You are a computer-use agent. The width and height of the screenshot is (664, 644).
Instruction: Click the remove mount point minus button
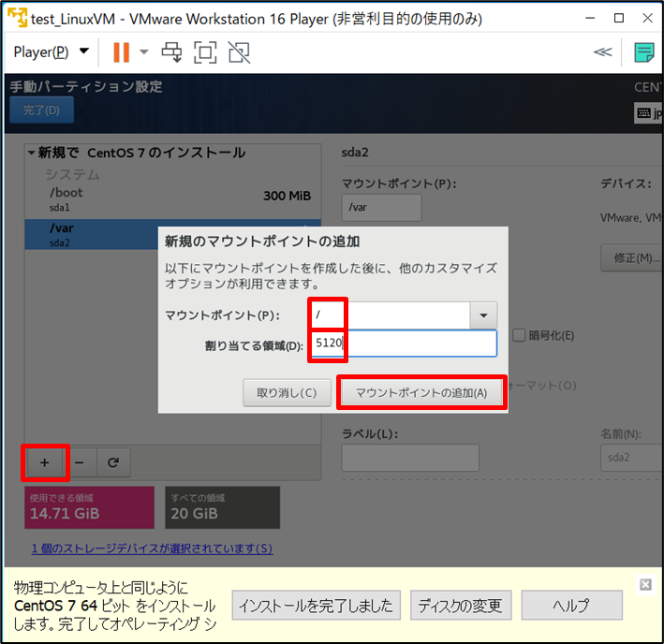(80, 462)
